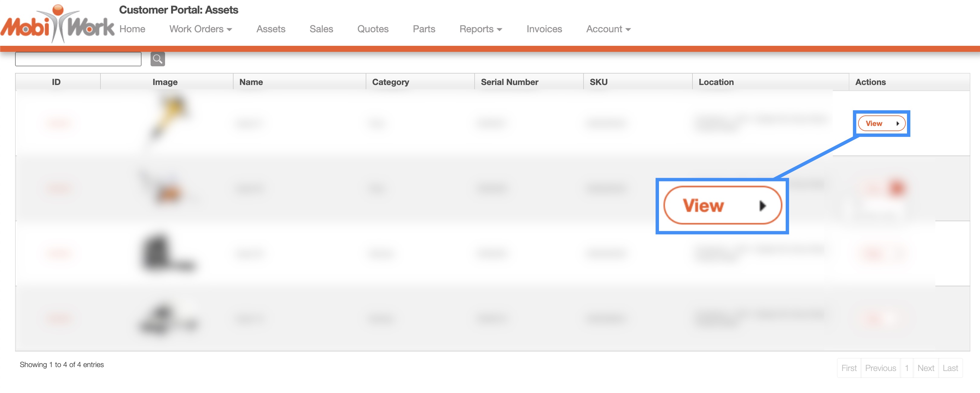The height and width of the screenshot is (393, 980).
Task: Click the Next pagination button
Action: pyautogui.click(x=925, y=368)
